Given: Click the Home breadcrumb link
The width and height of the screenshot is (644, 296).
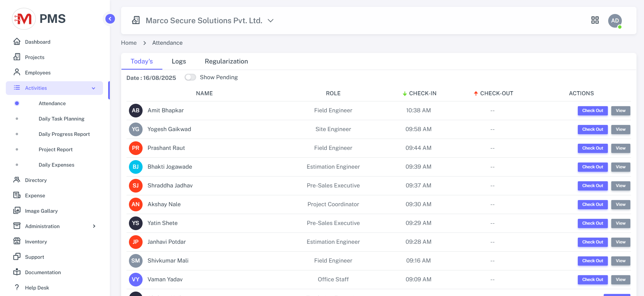Looking at the screenshot, I should point(129,43).
